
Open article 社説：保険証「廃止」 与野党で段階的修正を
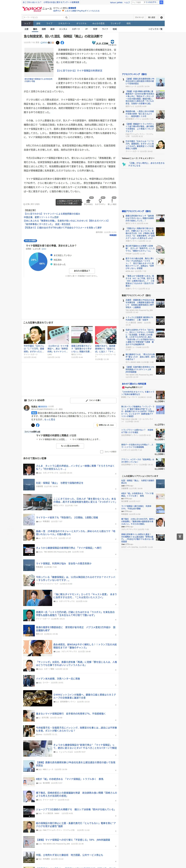pos(59,483)
